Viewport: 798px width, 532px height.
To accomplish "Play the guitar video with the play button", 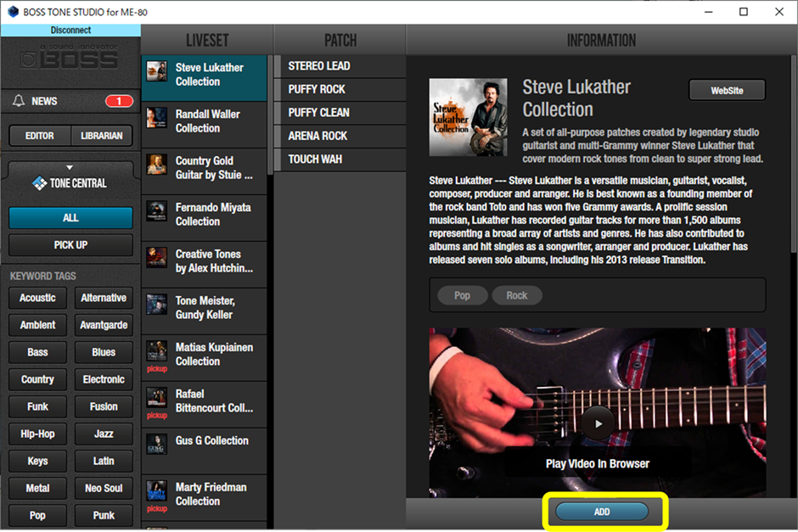I will 598,423.
